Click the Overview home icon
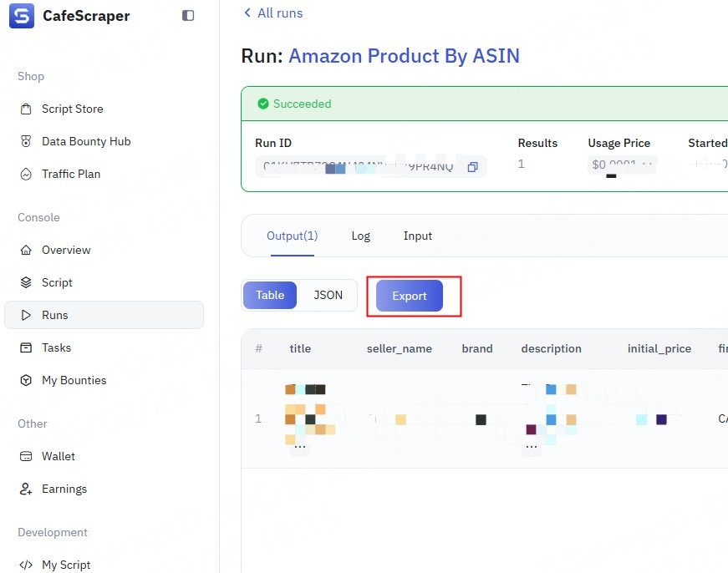 click(x=26, y=250)
